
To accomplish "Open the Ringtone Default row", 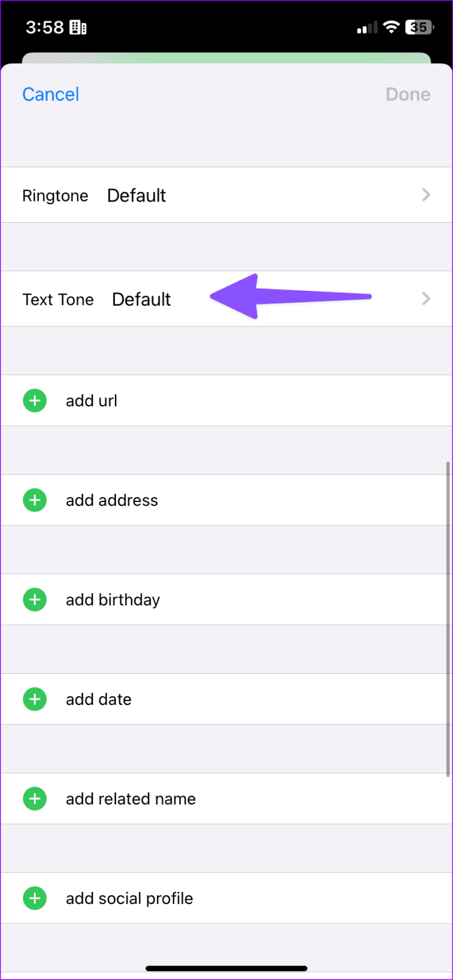I will pos(137,195).
